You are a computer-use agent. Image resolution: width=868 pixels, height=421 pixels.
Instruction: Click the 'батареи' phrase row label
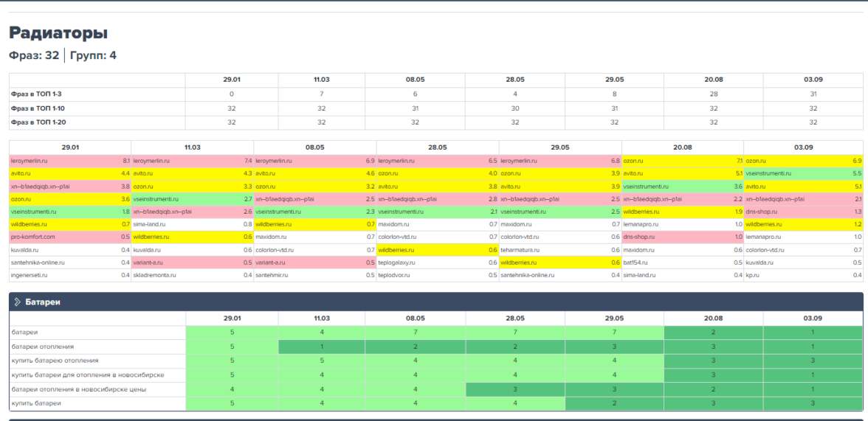(24, 333)
